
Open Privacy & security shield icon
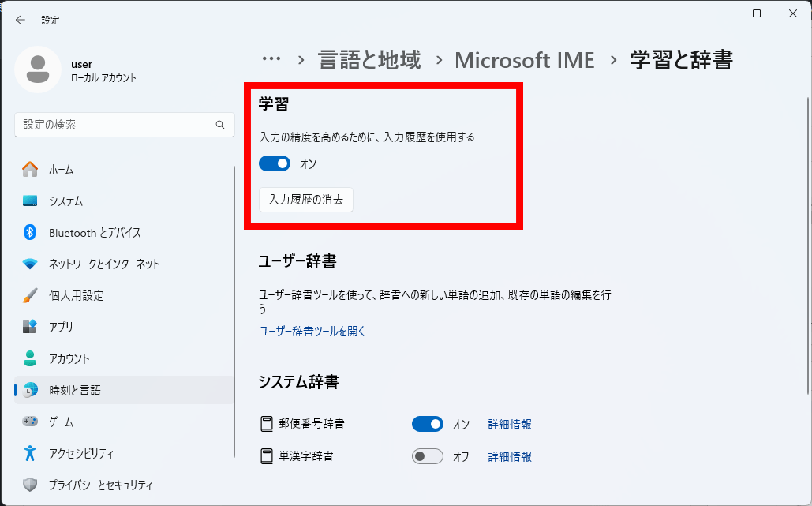tap(30, 485)
